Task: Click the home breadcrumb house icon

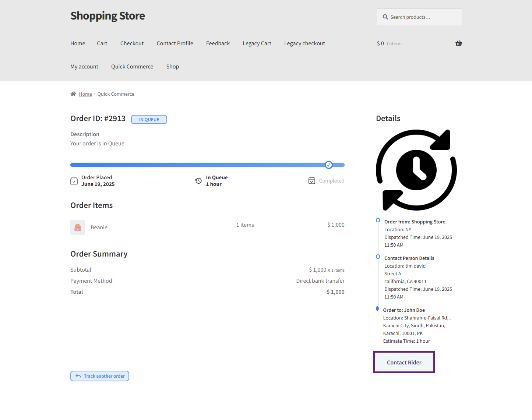Action: pos(73,94)
